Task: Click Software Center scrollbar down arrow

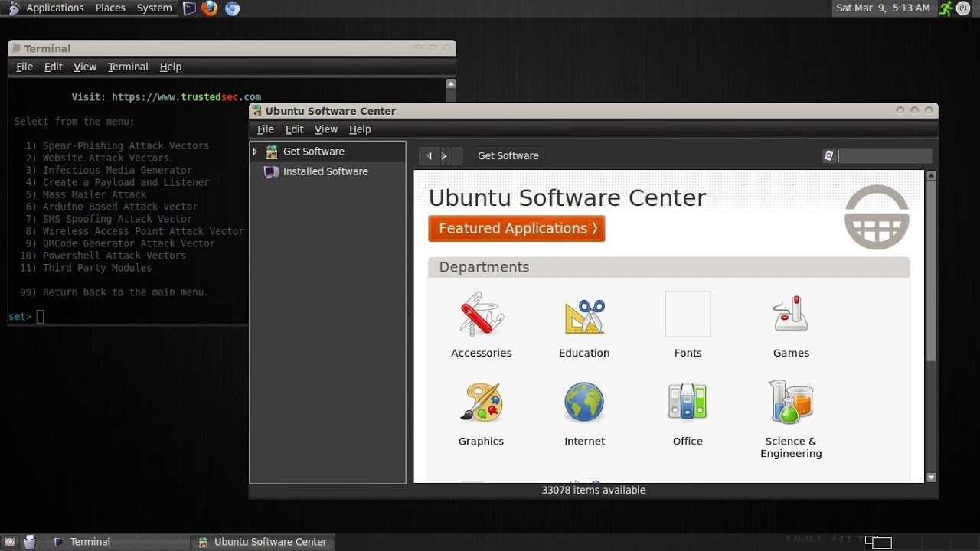Action: (931, 478)
